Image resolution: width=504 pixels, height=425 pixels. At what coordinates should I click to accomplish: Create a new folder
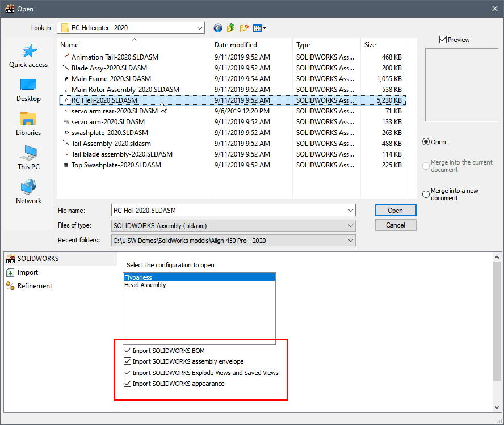click(x=244, y=28)
